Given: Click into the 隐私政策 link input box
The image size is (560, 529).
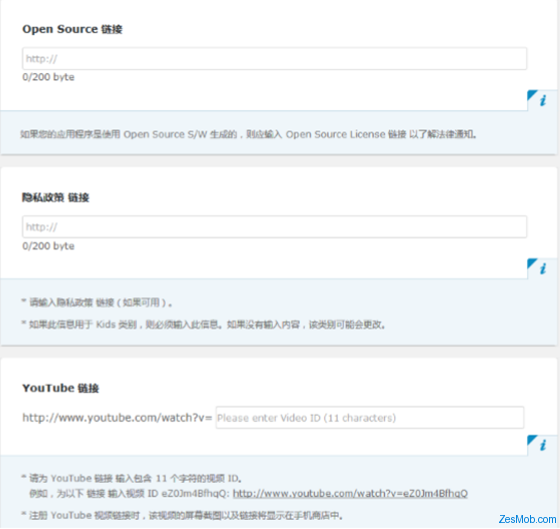Looking at the screenshot, I should point(274,227).
